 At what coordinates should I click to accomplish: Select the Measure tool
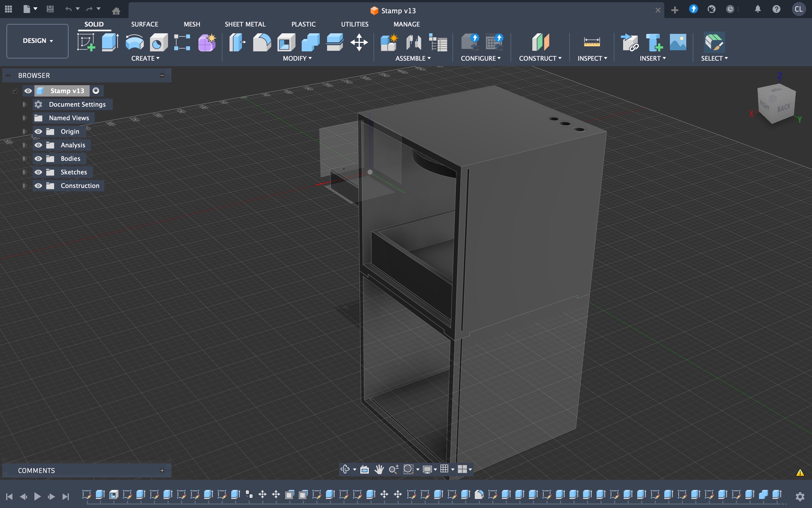pyautogui.click(x=592, y=42)
